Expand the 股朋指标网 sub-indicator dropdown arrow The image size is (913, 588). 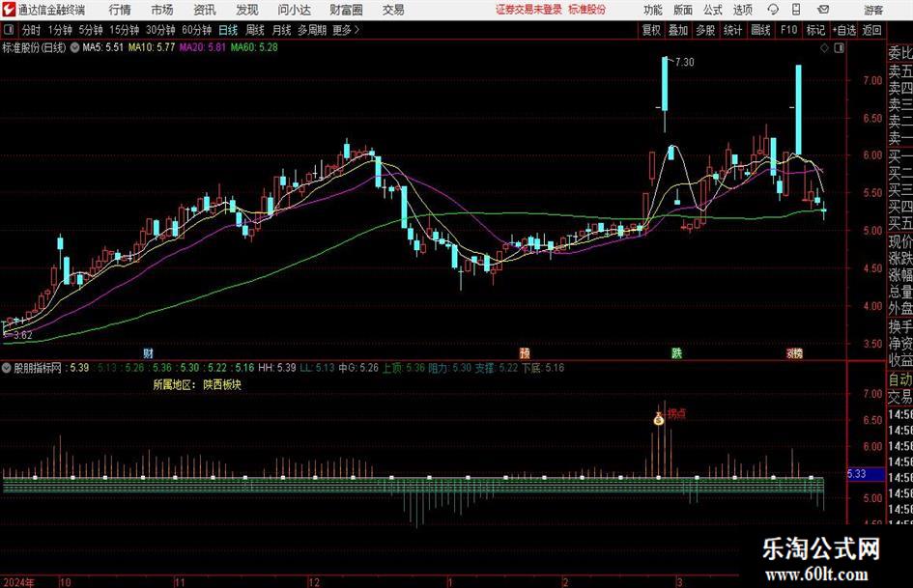[x=7, y=368]
